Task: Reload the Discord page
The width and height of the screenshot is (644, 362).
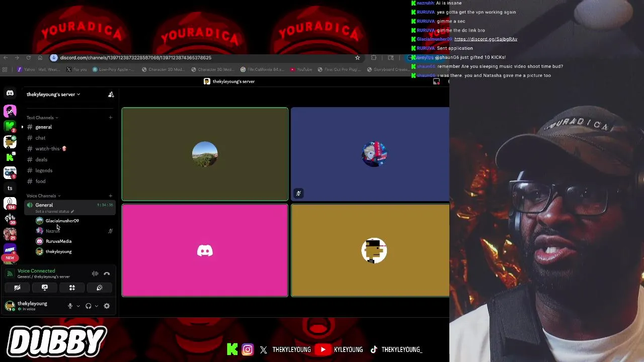Action: click(x=29, y=58)
